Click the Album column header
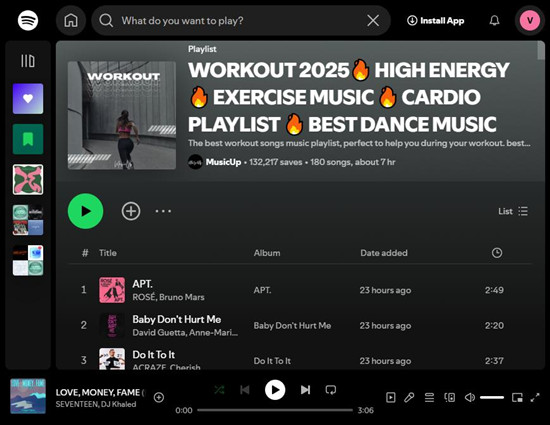This screenshot has width=550, height=425. pos(267,253)
